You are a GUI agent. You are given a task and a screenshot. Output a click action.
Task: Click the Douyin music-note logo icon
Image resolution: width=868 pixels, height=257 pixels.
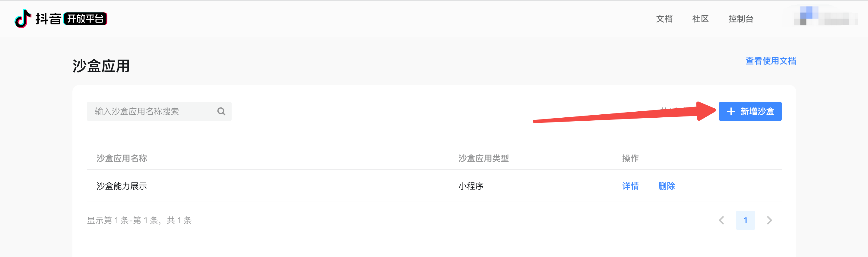pyautogui.click(x=23, y=18)
